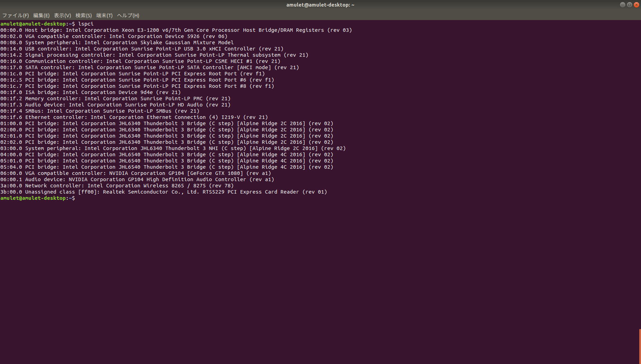The height and width of the screenshot is (364, 641).
Task: Click the 05:01.0 JHL6540 bridge line
Action: coord(167,161)
